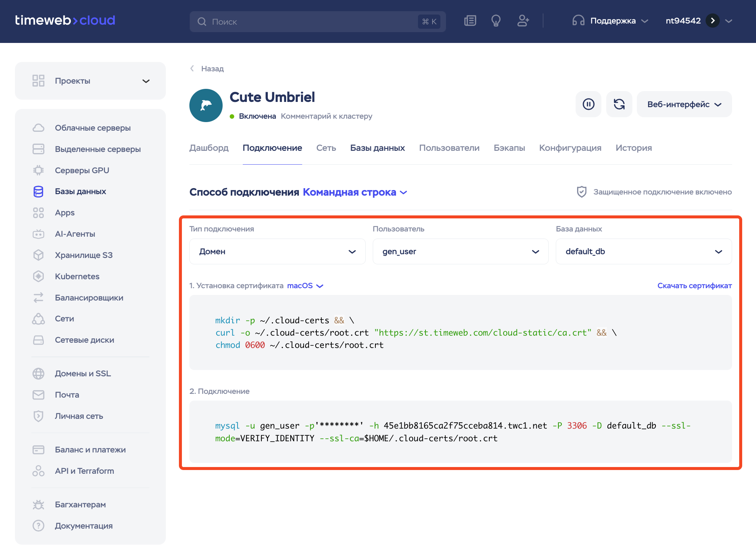Switch to the Бэкапы tab

click(509, 148)
